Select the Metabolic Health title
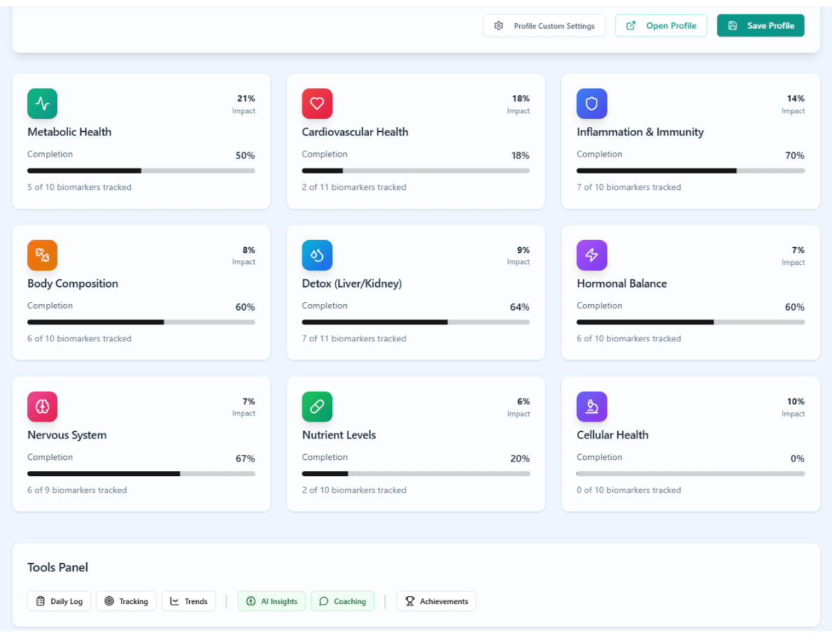The image size is (832, 644). point(69,132)
